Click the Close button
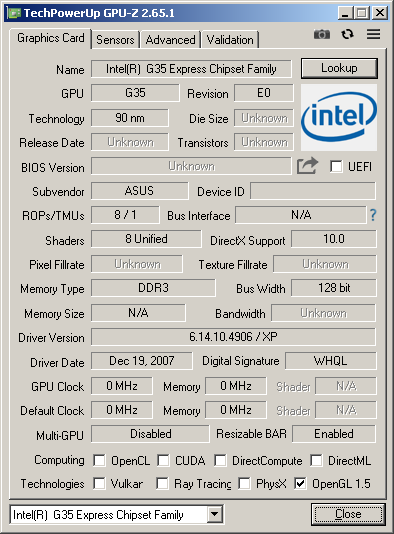 click(348, 514)
